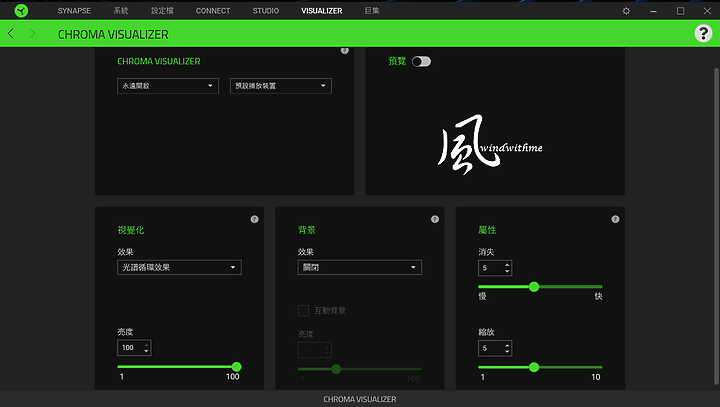Image resolution: width=720 pixels, height=407 pixels.
Task: Click the 縮放 slider handle
Action: coord(534,367)
